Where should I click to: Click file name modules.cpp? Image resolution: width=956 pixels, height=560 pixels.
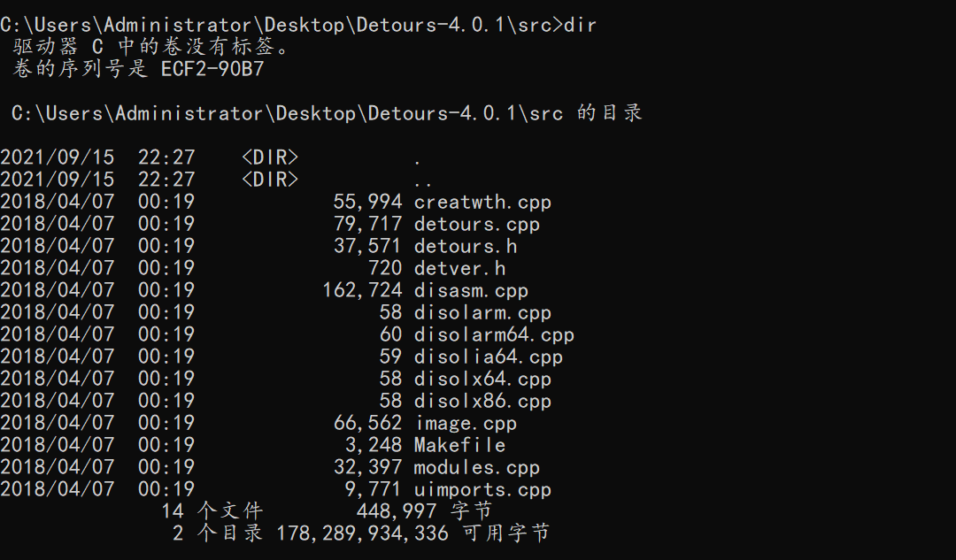pyautogui.click(x=477, y=467)
